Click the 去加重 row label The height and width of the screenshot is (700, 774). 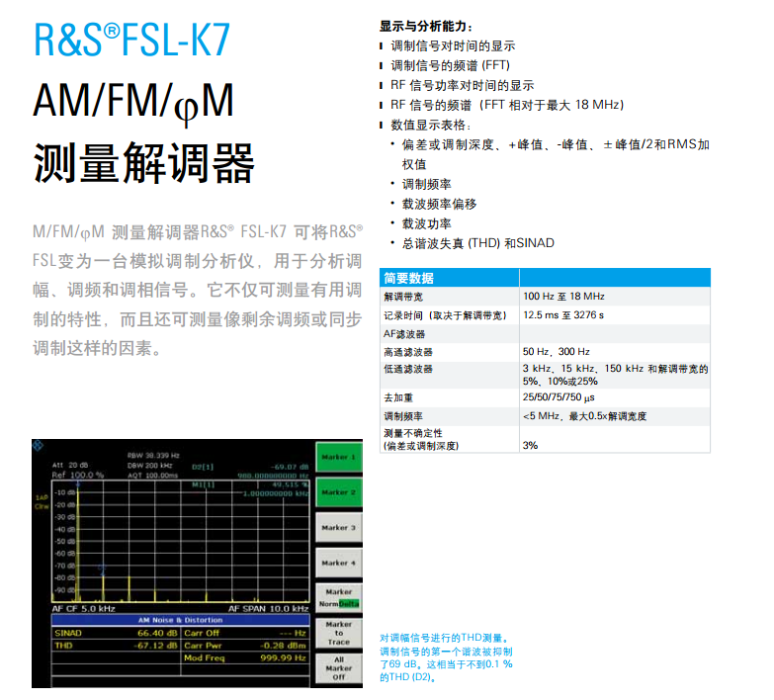coord(398,397)
